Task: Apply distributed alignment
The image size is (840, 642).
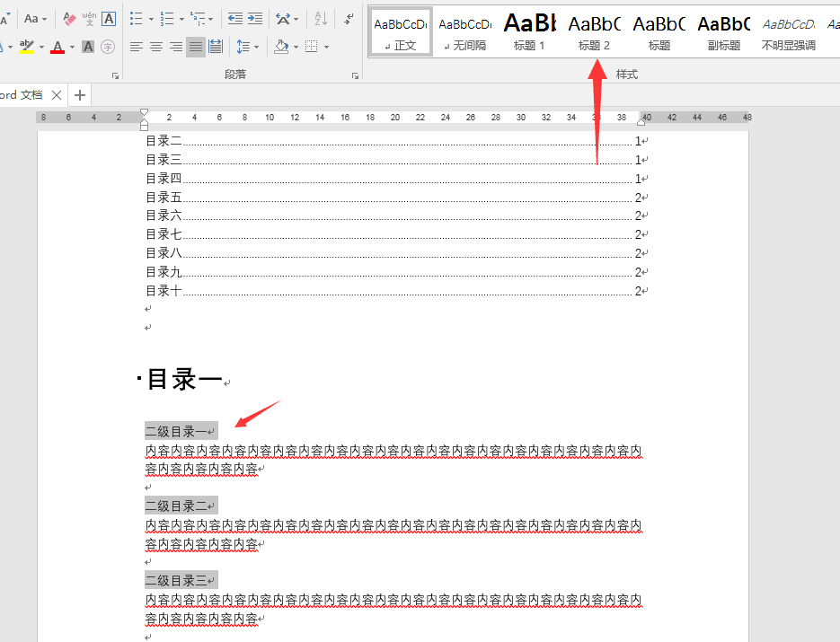Action: click(216, 47)
